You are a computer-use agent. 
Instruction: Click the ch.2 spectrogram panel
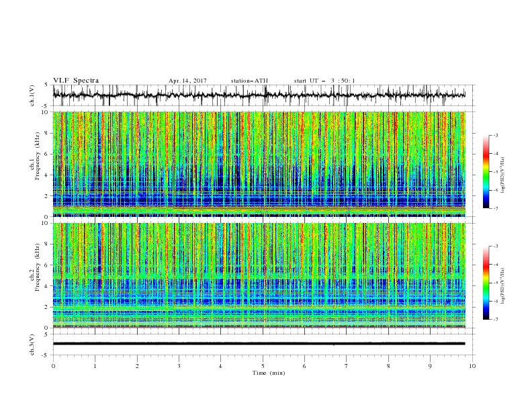(x=259, y=275)
